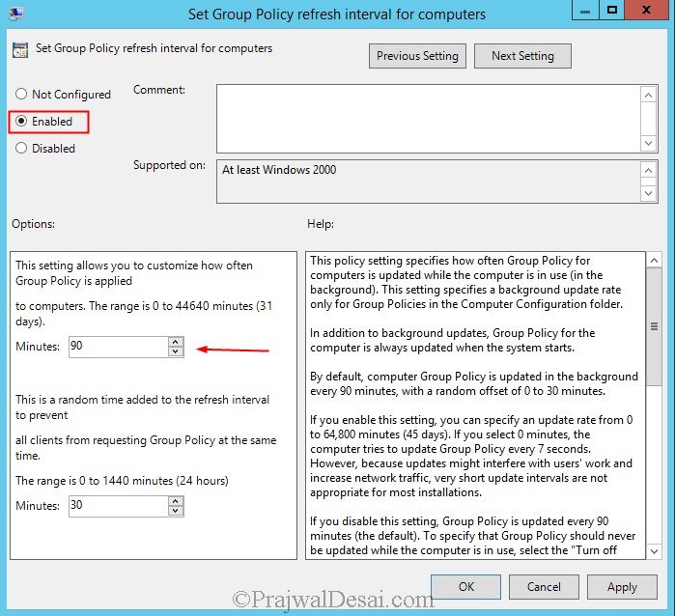This screenshot has width=675, height=616.
Task: Click the Help panel scrollbar thumb
Action: click(655, 326)
